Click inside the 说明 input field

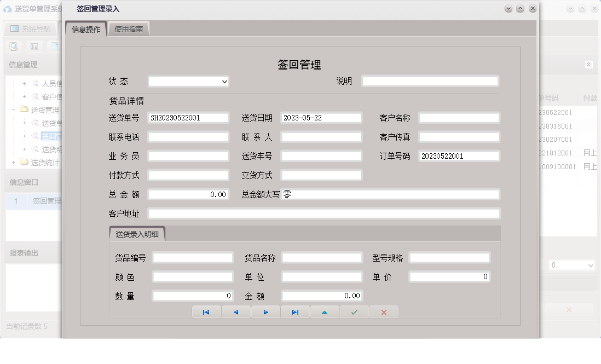coord(430,80)
